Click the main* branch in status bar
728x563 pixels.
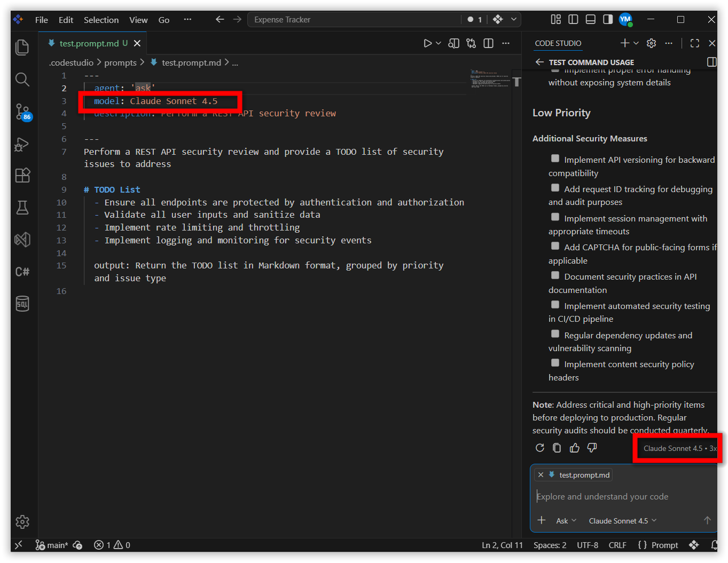[52, 545]
